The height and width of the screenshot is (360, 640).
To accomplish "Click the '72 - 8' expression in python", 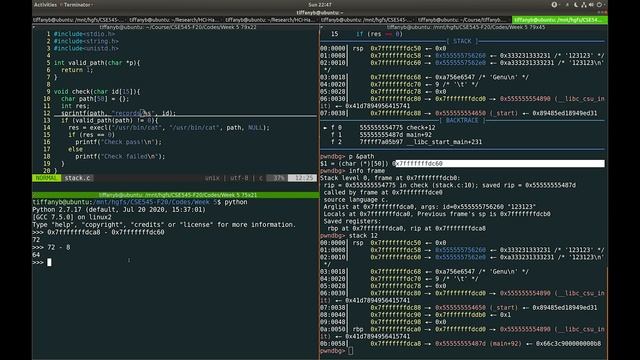I will tap(59, 247).
